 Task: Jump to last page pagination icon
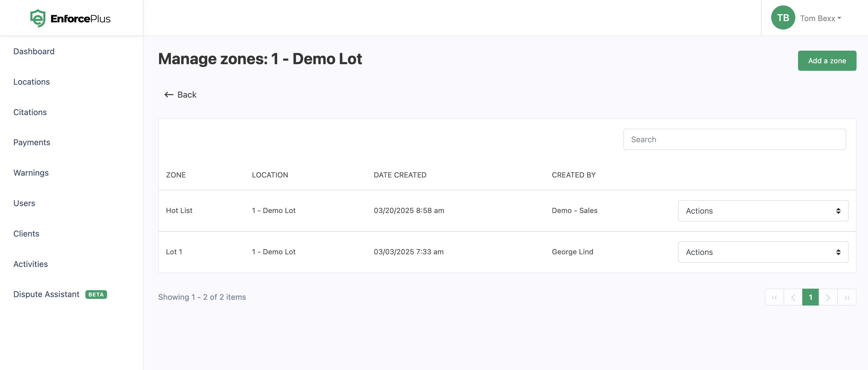[x=846, y=297]
